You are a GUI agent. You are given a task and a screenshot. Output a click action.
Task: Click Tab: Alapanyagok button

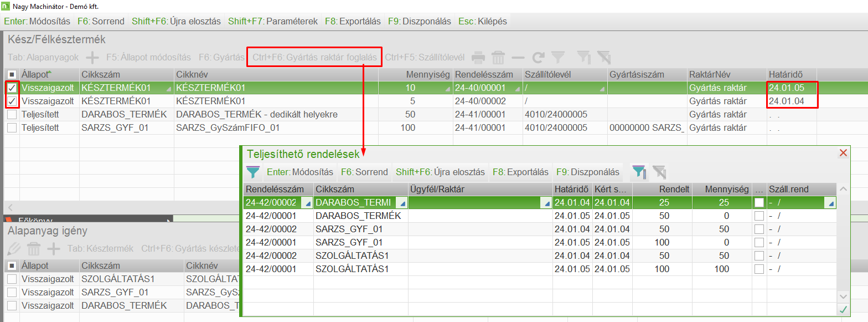[x=43, y=57]
